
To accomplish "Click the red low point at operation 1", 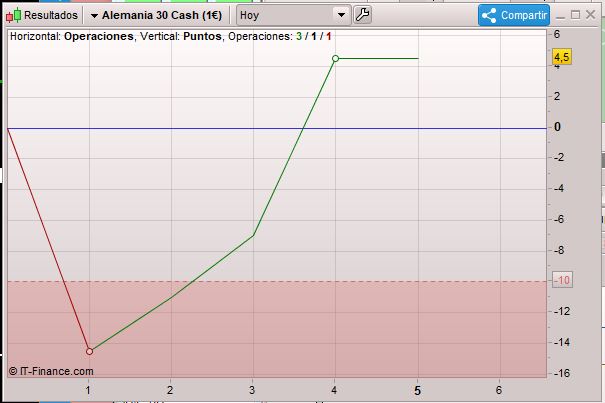I will pyautogui.click(x=90, y=351).
